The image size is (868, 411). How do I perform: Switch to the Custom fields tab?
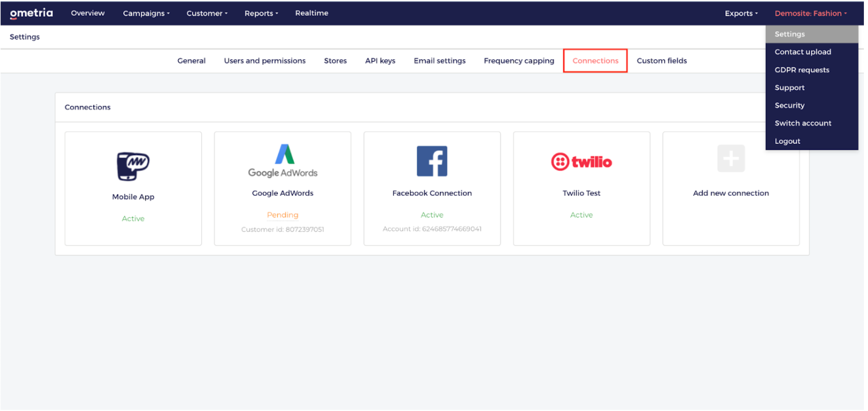tap(661, 60)
